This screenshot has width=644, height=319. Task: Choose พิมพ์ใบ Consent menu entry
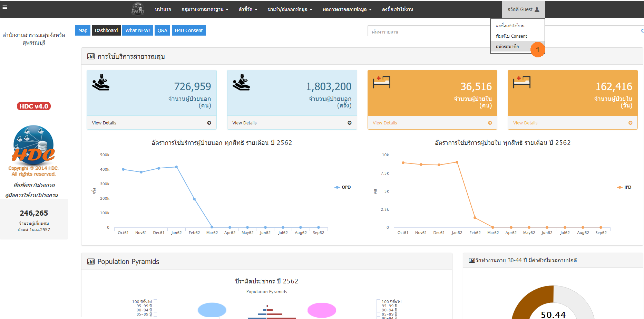(x=511, y=36)
